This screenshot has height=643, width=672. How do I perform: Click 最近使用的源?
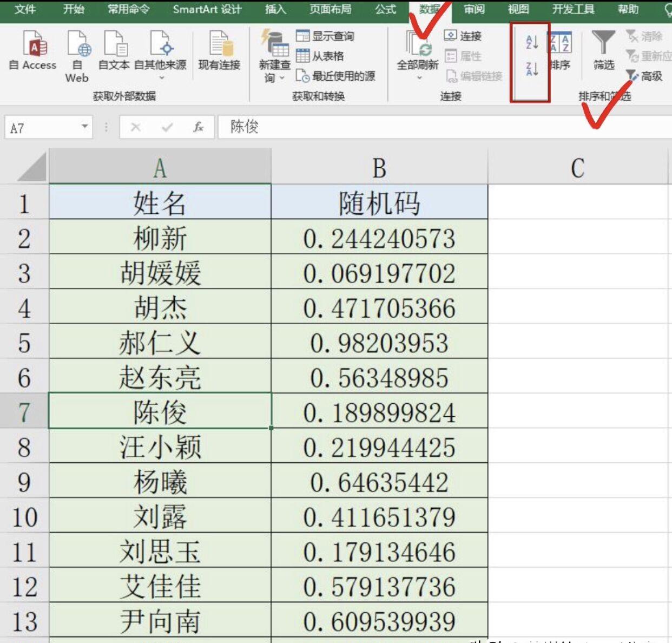coord(335,76)
